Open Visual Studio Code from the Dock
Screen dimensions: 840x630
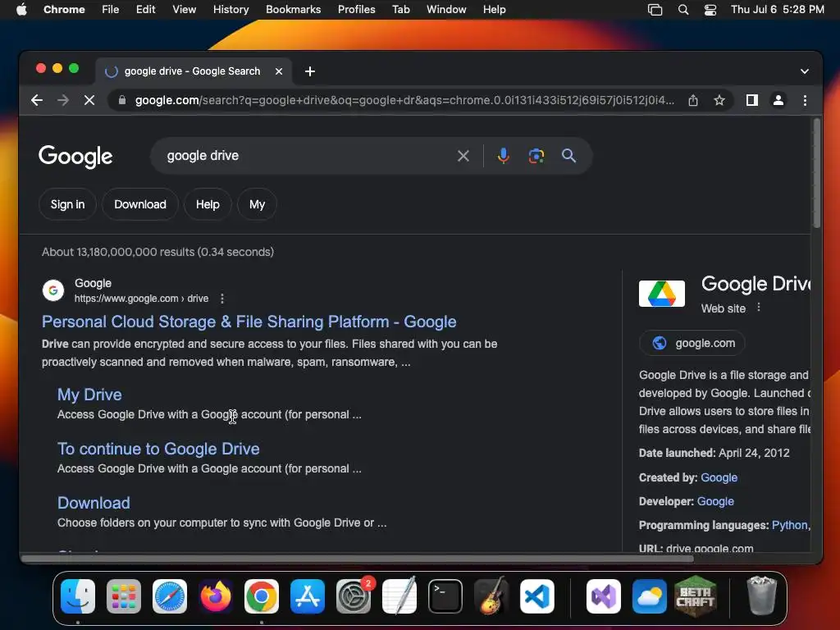(537, 596)
